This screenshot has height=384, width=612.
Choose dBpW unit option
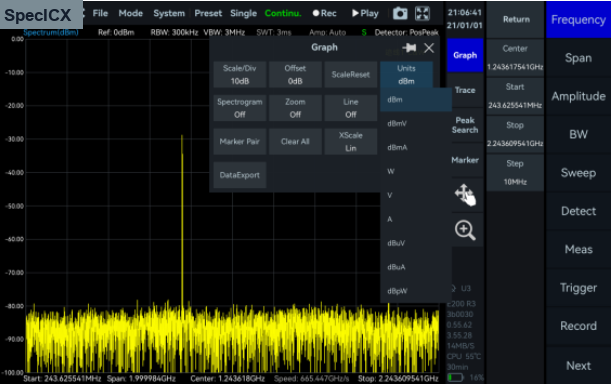[416, 291]
